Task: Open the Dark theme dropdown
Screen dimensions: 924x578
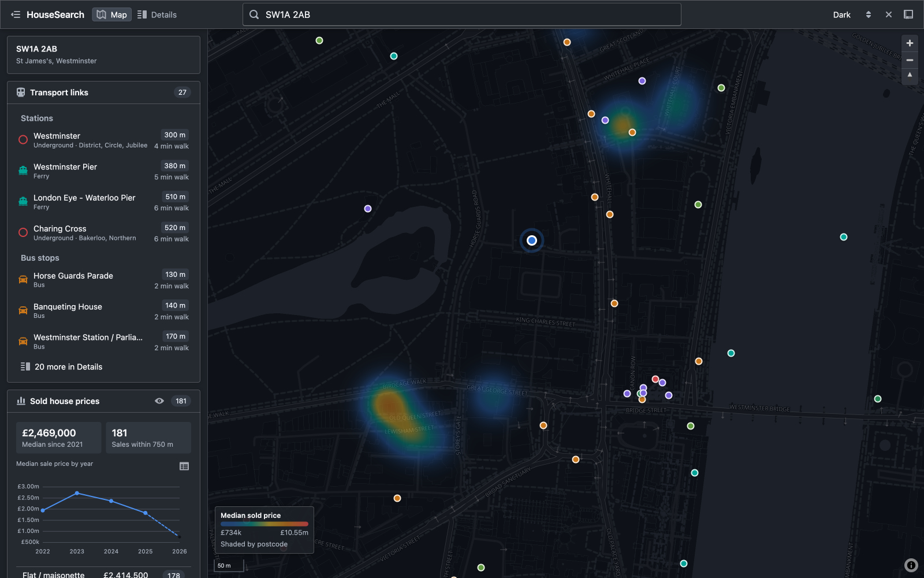Action: [852, 14]
